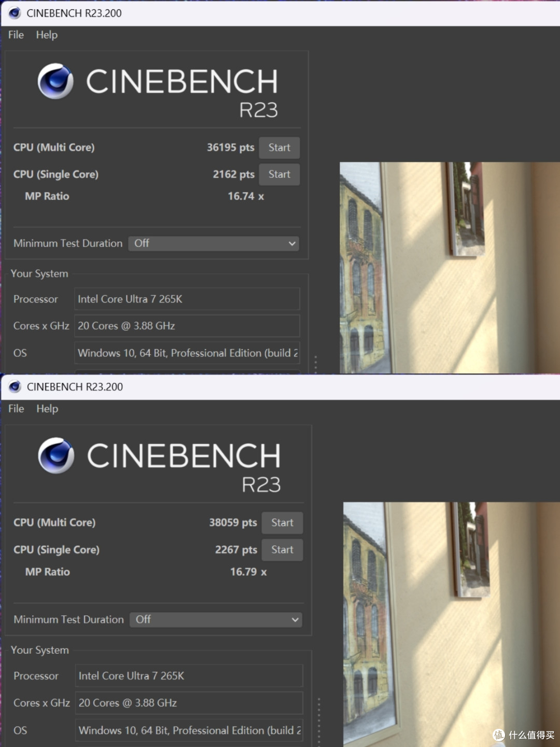Click Cores x GHz field in upper window
The width and height of the screenshot is (560, 747).
tap(187, 326)
